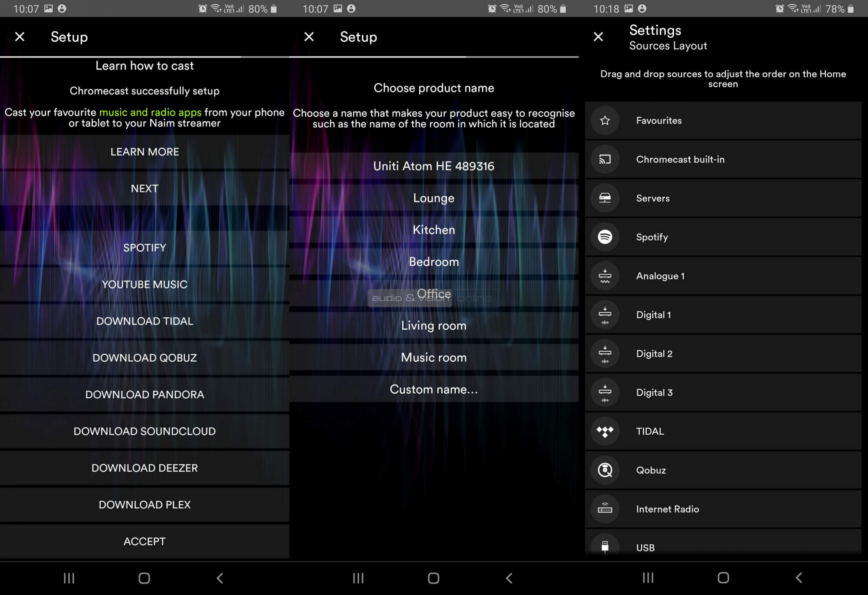Tap the TIDAL logo icon
This screenshot has width=868, height=595.
point(605,431)
